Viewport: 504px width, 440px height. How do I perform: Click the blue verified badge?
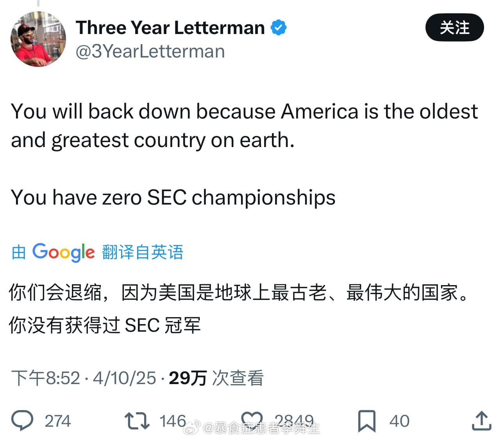click(279, 27)
